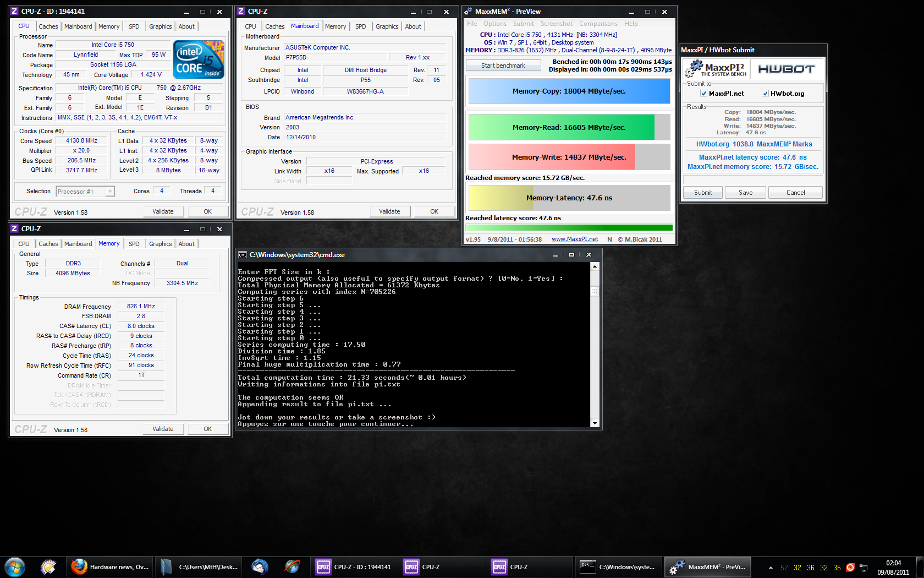Open the Firefox Hardware news taskbar item
This screenshot has width=924, height=578.
click(x=111, y=567)
